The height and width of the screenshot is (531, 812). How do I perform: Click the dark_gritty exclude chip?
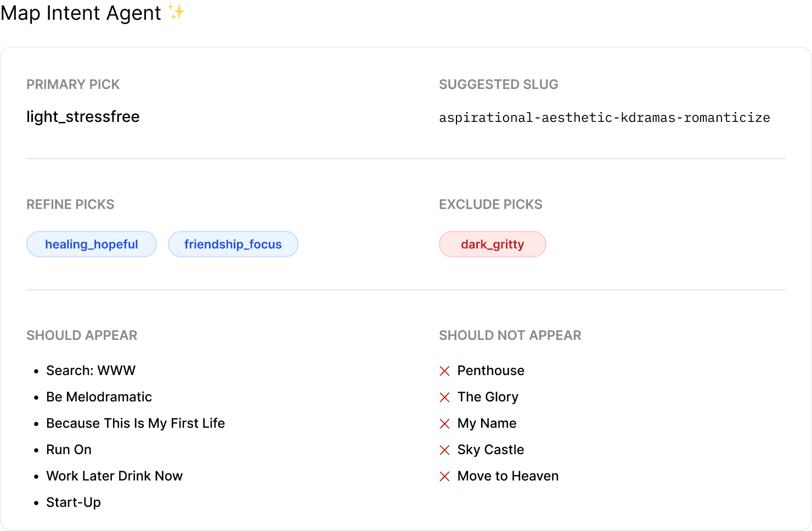[492, 244]
